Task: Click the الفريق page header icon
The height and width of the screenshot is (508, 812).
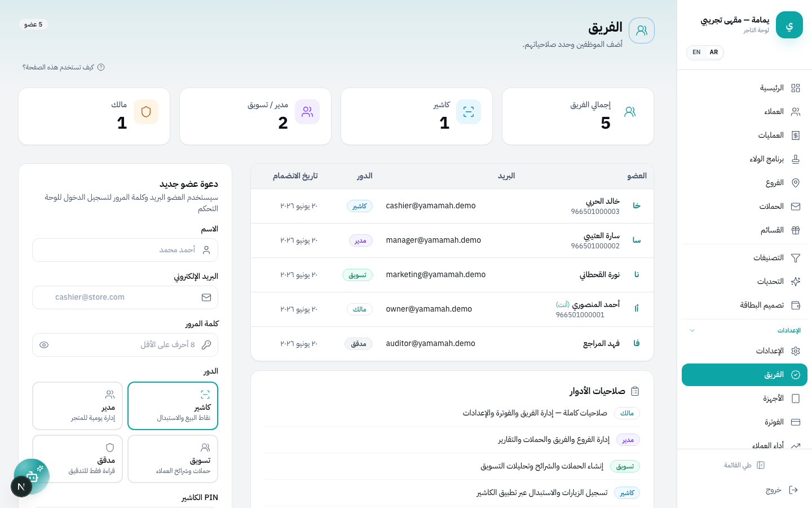Action: 642,30
